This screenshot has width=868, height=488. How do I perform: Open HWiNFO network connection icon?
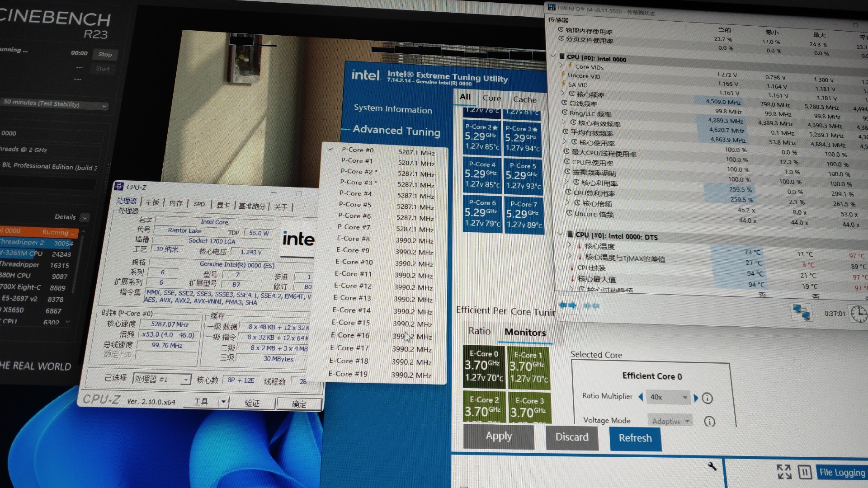pos(801,312)
